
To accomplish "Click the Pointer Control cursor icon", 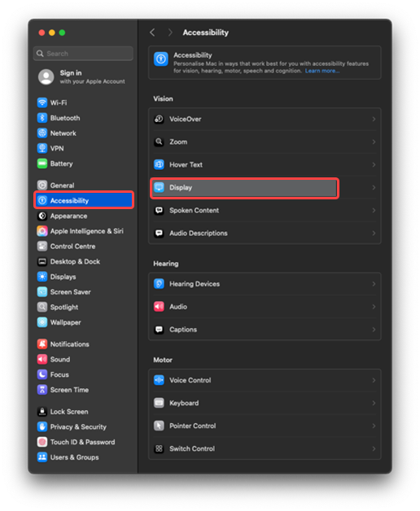I will click(x=159, y=426).
